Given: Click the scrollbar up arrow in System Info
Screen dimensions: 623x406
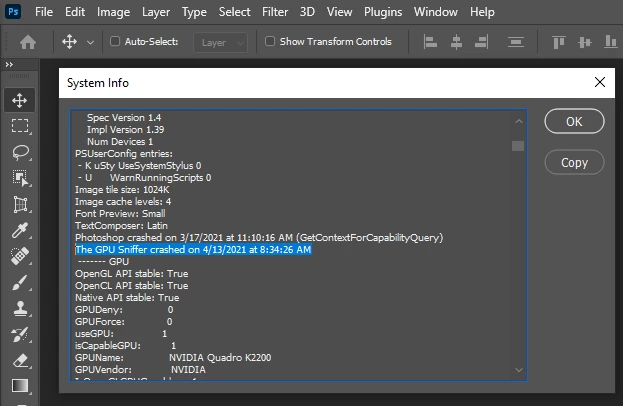Looking at the screenshot, I should 519,121.
